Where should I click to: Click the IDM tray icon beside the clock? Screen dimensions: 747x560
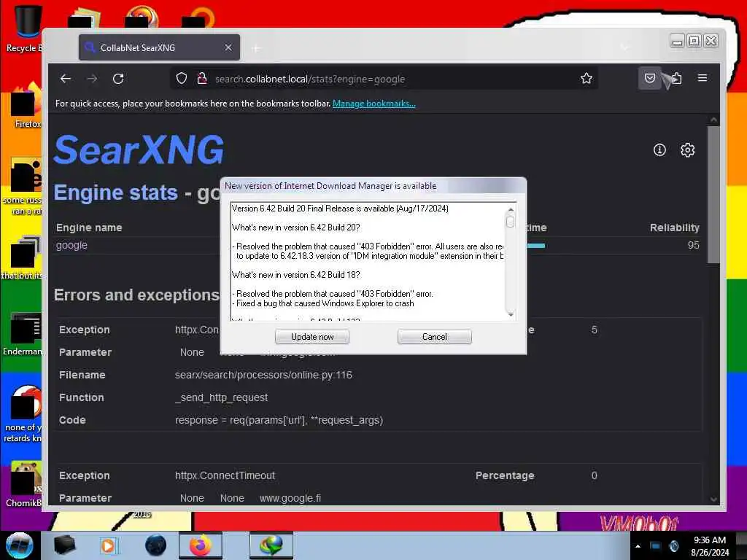point(674,545)
